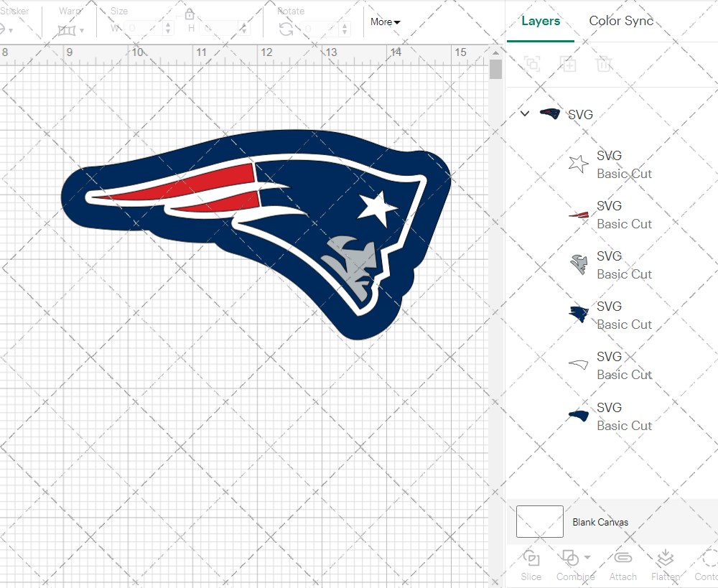This screenshot has height=588, width=718.
Task: Click the Blank Canvas color swatch
Action: coord(540,522)
